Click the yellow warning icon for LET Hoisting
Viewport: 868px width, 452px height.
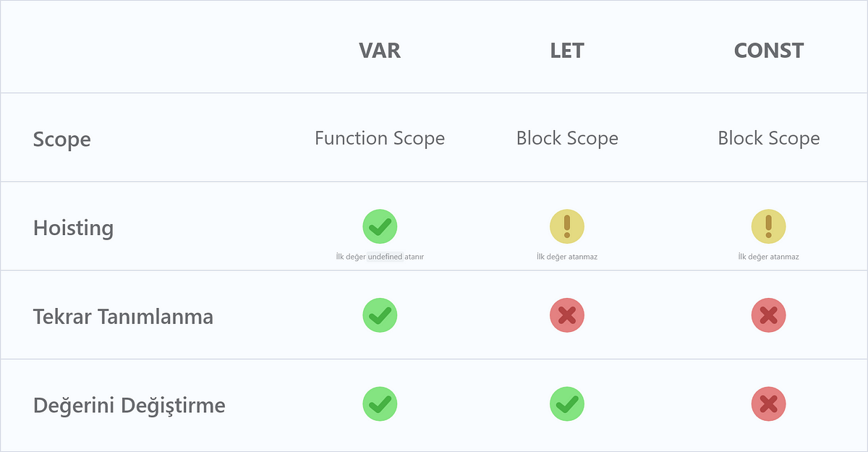(567, 227)
